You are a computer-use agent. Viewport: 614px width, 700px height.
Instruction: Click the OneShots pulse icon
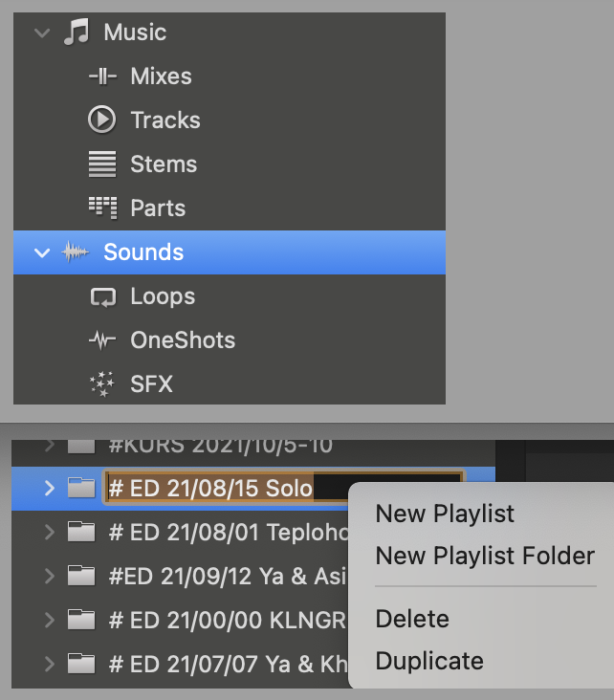pos(101,340)
